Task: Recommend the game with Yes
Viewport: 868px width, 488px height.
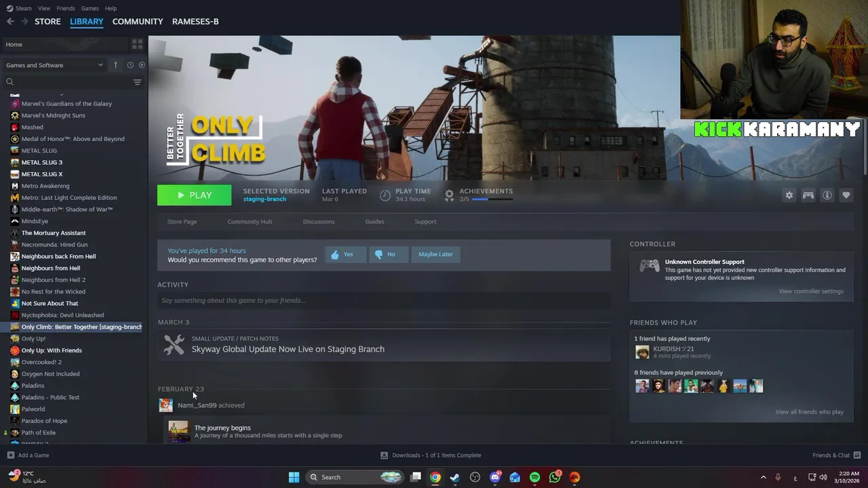Action: click(x=345, y=254)
